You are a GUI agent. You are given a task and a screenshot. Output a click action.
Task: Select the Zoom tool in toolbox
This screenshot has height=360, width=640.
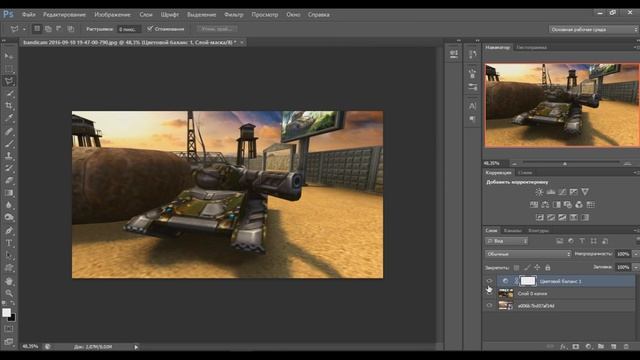click(9, 293)
